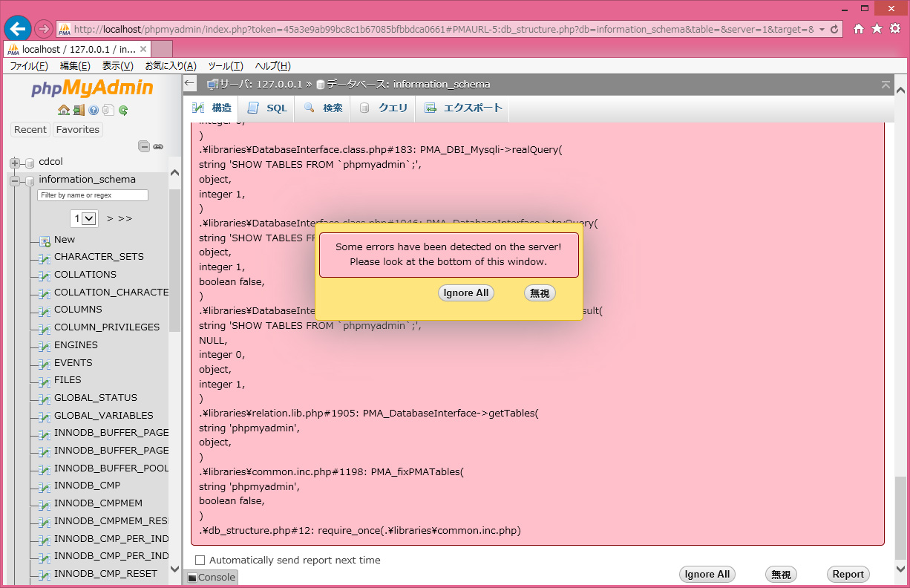Open phpMyAdmin documentation help icon
910x588 pixels.
(x=94, y=111)
